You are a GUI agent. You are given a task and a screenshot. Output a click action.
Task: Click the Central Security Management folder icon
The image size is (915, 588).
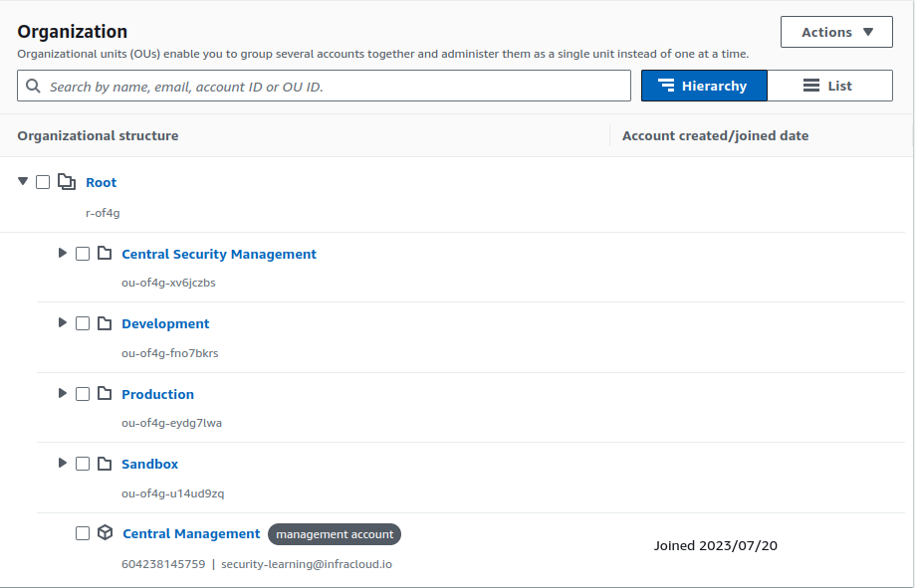click(x=105, y=254)
